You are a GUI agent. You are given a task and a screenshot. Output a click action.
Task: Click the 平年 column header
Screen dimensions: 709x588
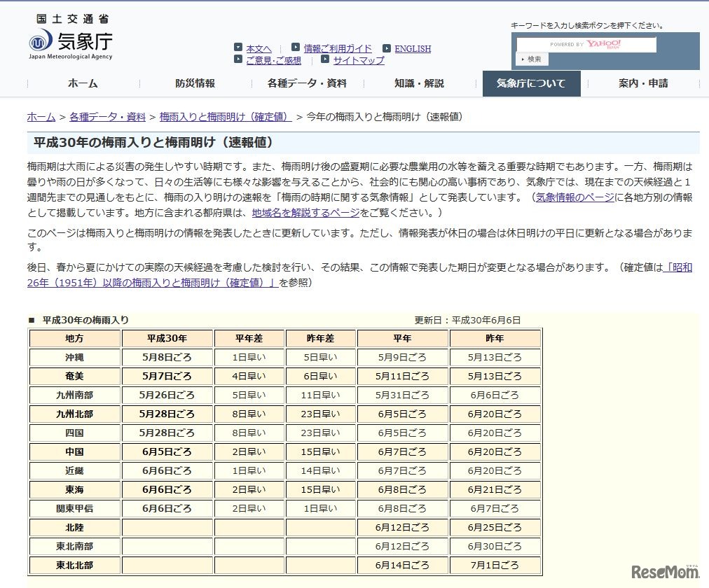tap(402, 338)
